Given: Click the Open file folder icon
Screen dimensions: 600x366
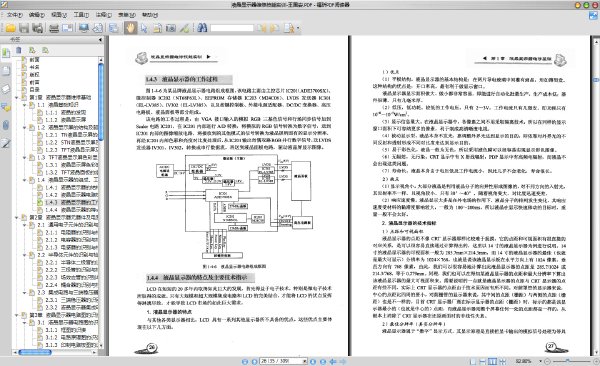Looking at the screenshot, I should coord(10,28).
